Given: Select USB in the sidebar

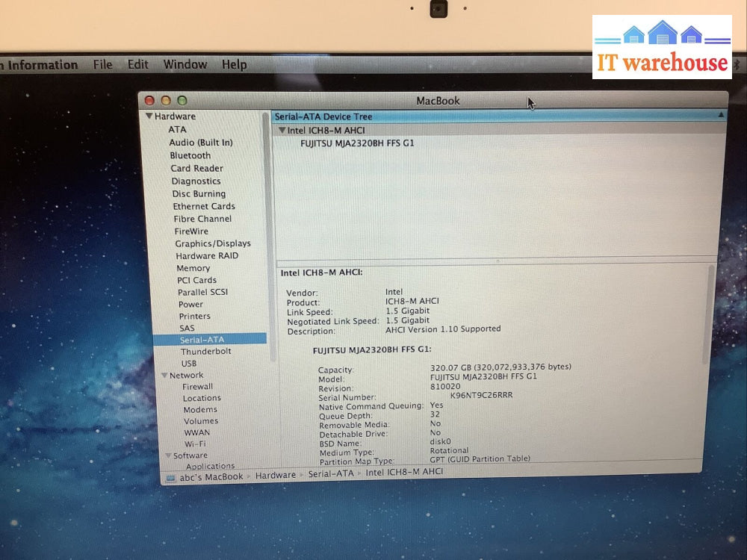Looking at the screenshot, I should (x=189, y=364).
